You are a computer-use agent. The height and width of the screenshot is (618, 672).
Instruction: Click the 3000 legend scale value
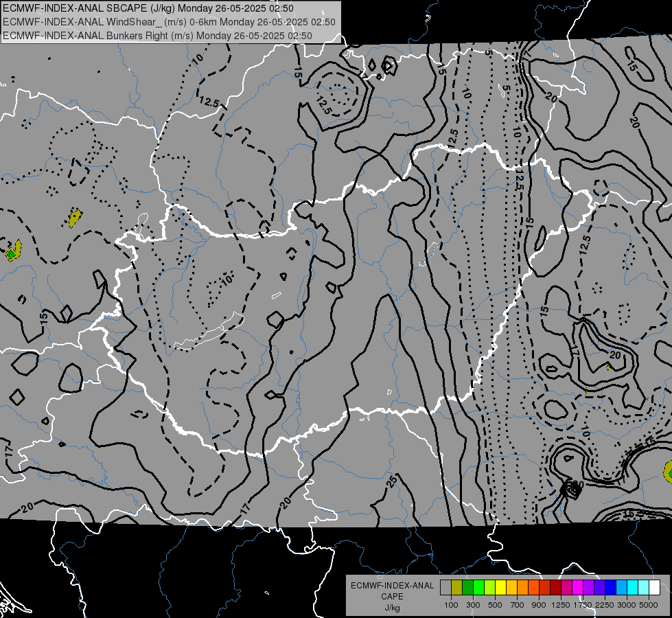pos(627,605)
